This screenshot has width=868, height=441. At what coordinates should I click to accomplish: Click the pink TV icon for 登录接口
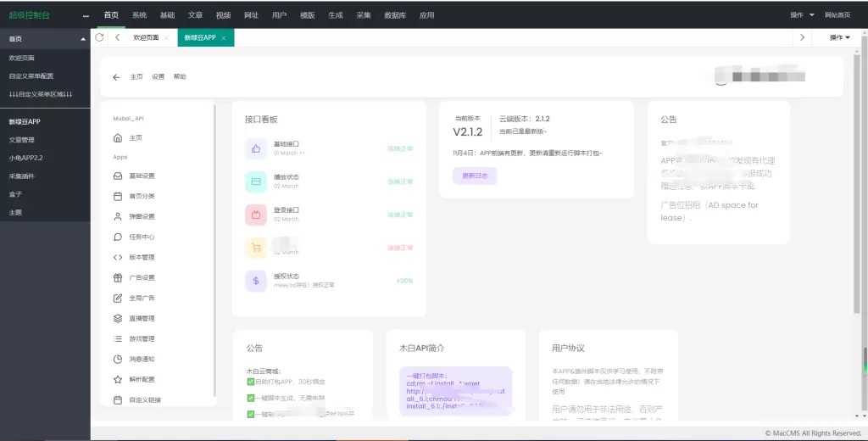tap(256, 215)
